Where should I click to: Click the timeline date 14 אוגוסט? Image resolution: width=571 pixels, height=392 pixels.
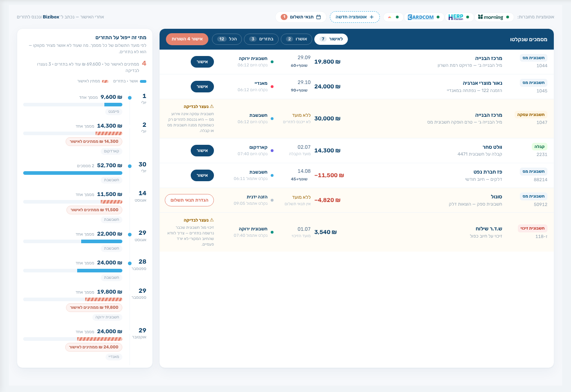pyautogui.click(x=140, y=196)
